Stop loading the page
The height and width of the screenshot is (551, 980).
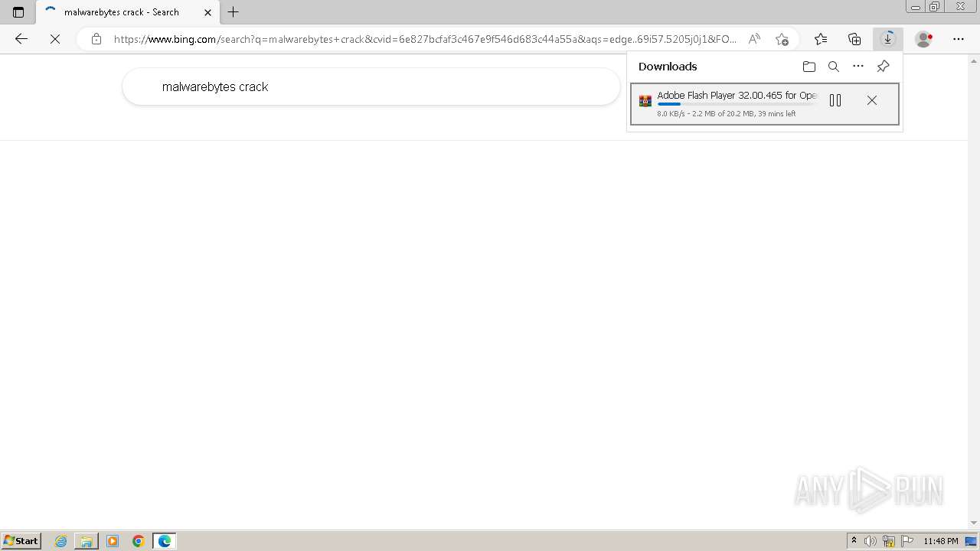55,39
